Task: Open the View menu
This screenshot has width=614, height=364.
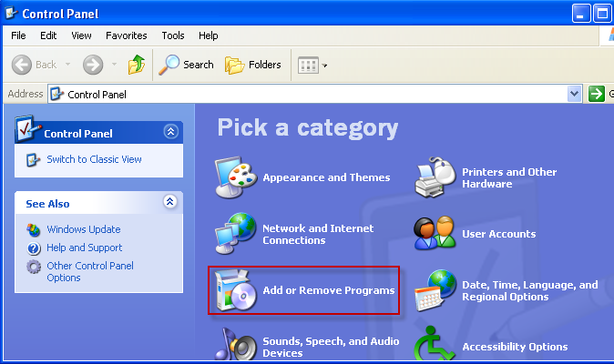Action: pos(81,35)
